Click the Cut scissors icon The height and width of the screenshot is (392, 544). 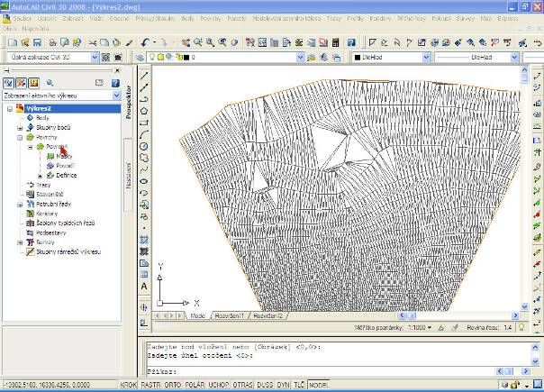tap(92, 42)
